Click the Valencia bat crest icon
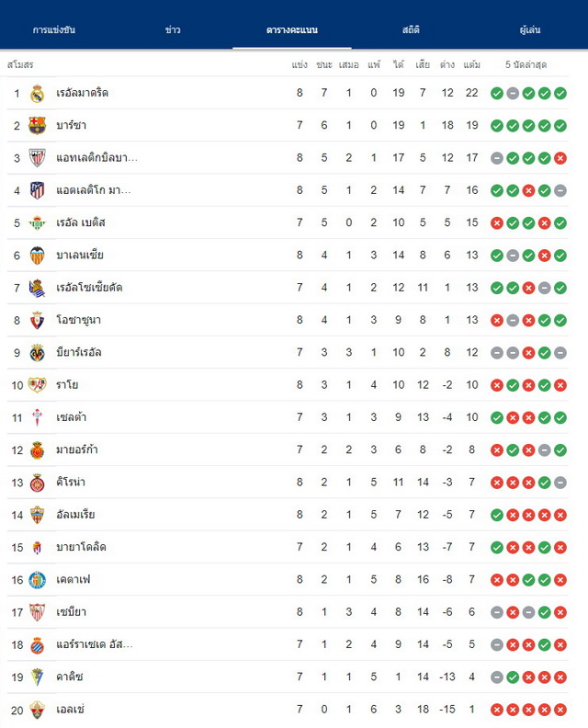Viewport: 588px width, 728px height. point(37,256)
